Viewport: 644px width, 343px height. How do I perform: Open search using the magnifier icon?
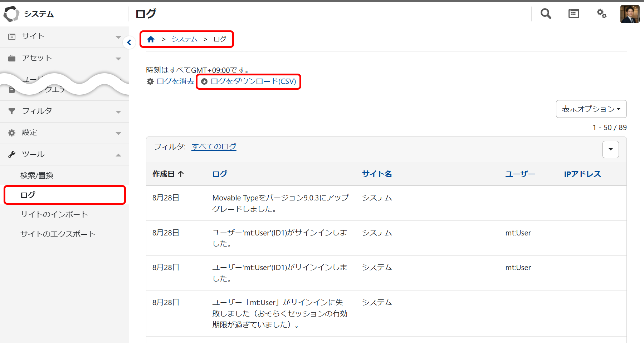coord(545,14)
